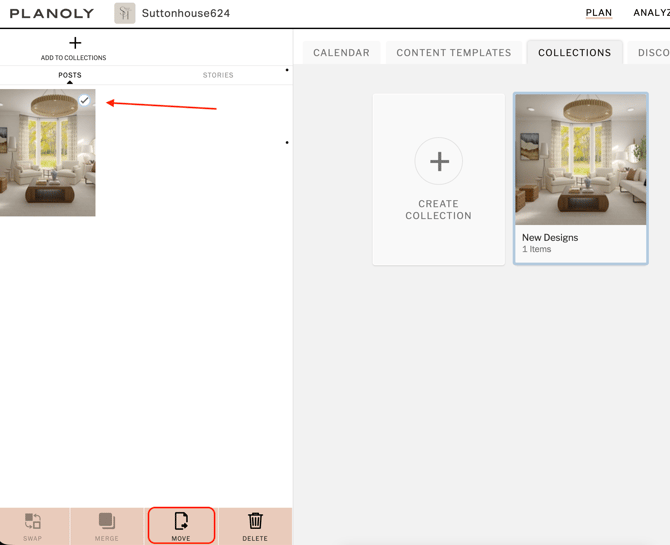Open the New Designs collection thumbnail
Screen dimensions: 670x545
tap(581, 159)
